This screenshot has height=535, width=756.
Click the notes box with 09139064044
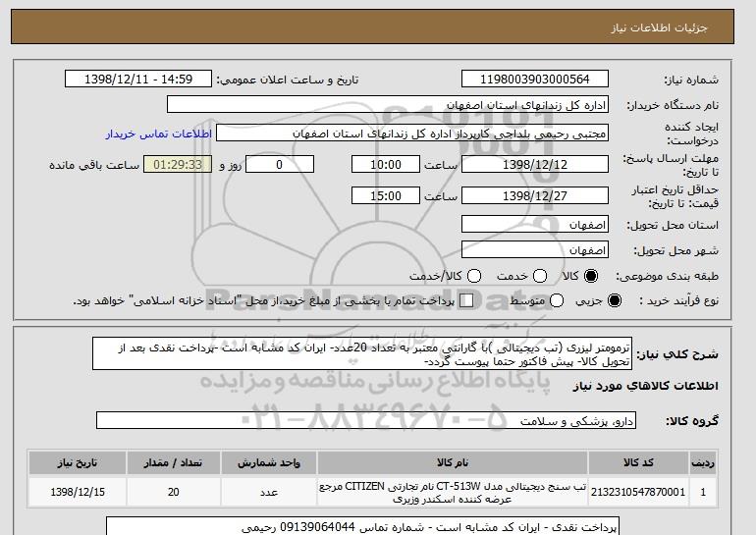[x=362, y=526]
